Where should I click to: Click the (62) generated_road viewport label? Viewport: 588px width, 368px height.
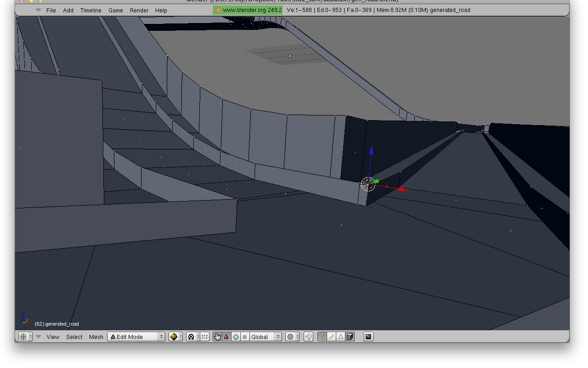(57, 324)
